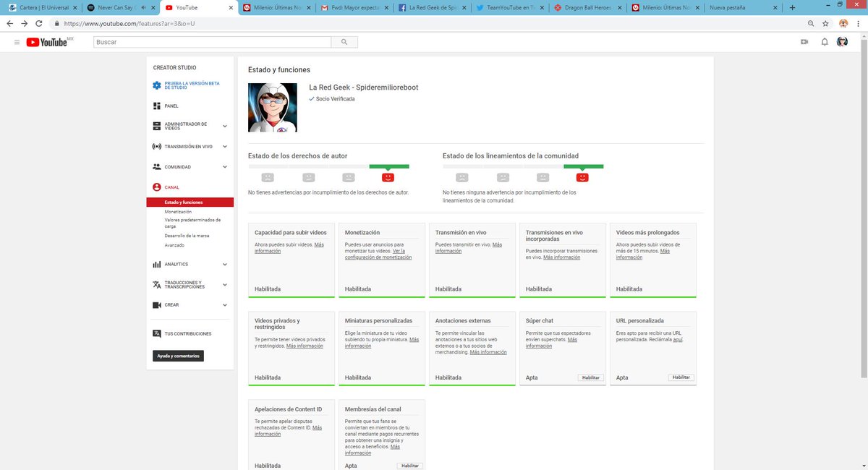Screen dimensions: 868x470
Task: Click the Transmisión en vivo broadcast icon
Action: pos(157,146)
